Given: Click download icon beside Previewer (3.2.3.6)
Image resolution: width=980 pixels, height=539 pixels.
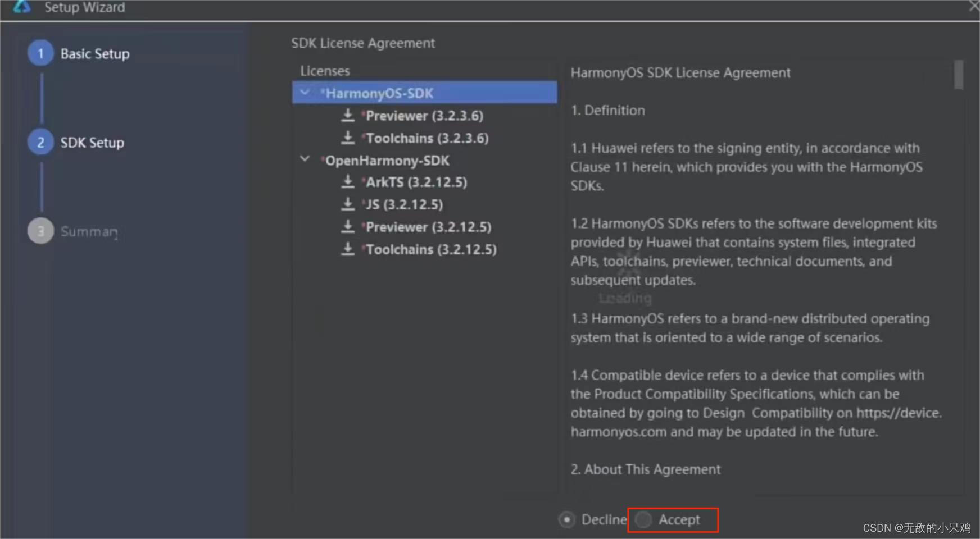Looking at the screenshot, I should 348,115.
